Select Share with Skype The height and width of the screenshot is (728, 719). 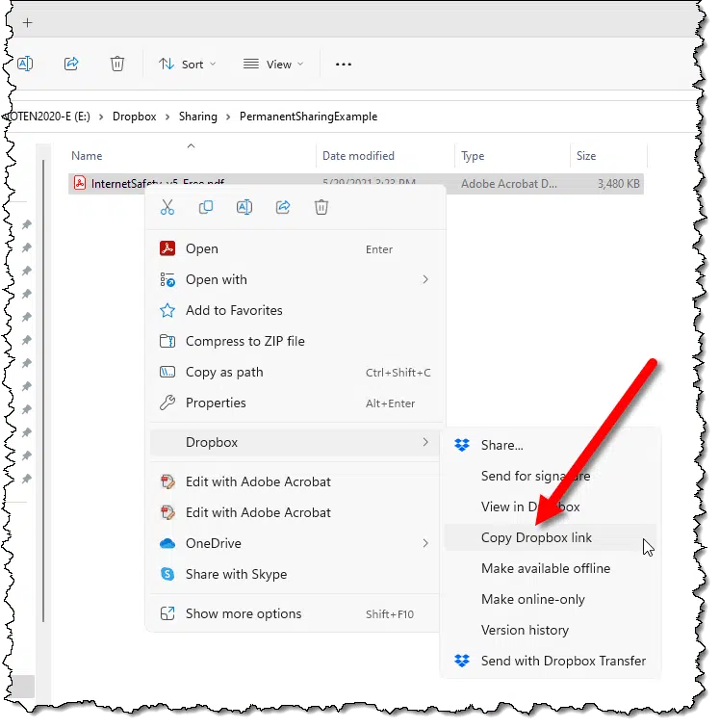point(295,574)
